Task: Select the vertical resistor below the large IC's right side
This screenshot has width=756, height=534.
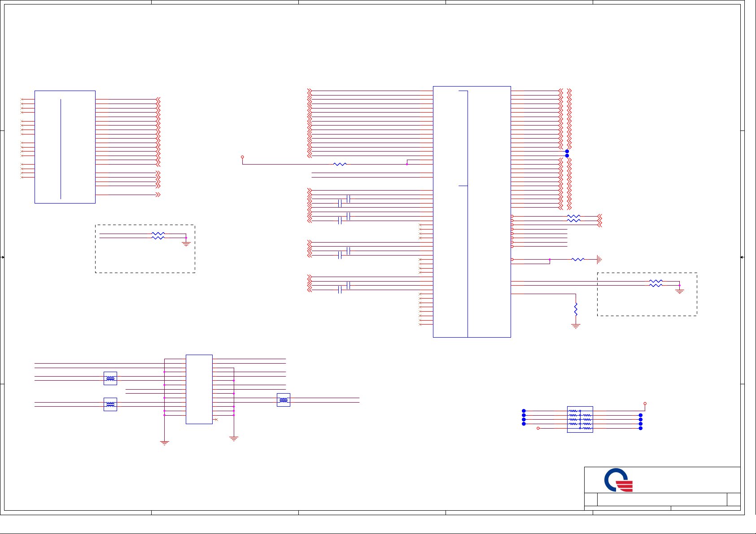Action: [576, 309]
